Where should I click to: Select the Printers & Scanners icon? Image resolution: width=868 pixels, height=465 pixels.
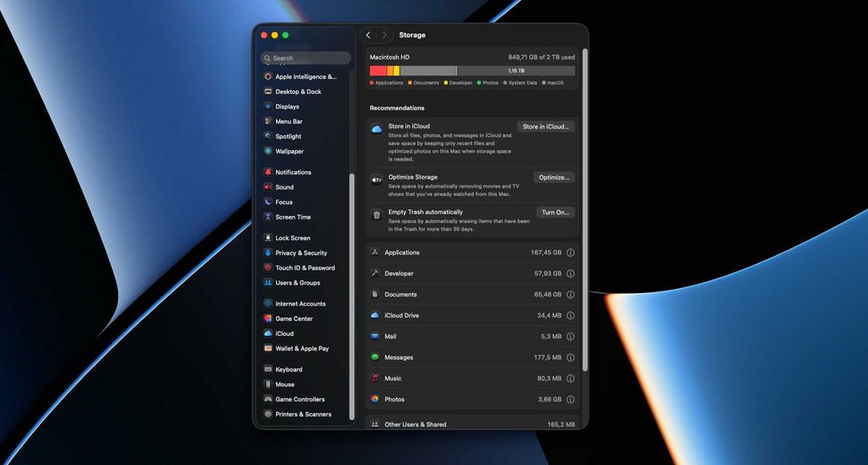pos(268,416)
